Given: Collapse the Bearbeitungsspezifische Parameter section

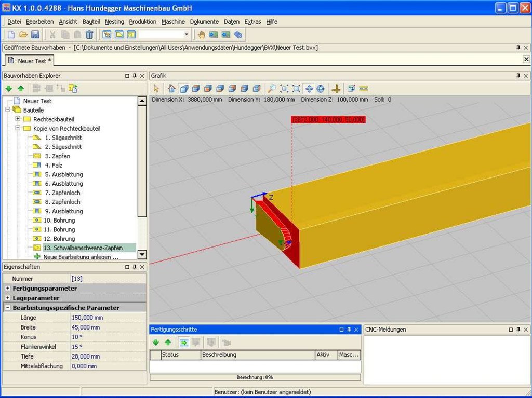Looking at the screenshot, I should [7, 308].
